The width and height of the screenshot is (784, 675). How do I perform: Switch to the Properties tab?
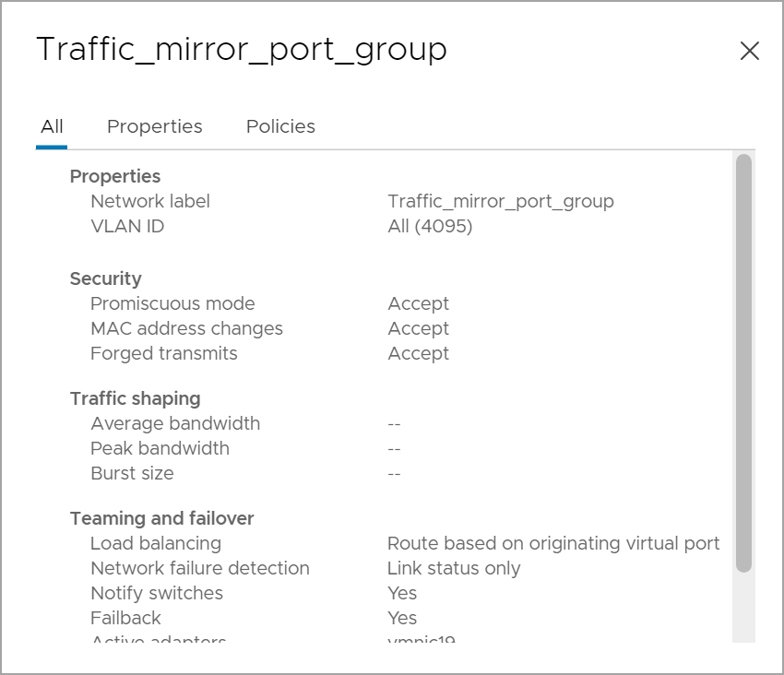point(154,126)
